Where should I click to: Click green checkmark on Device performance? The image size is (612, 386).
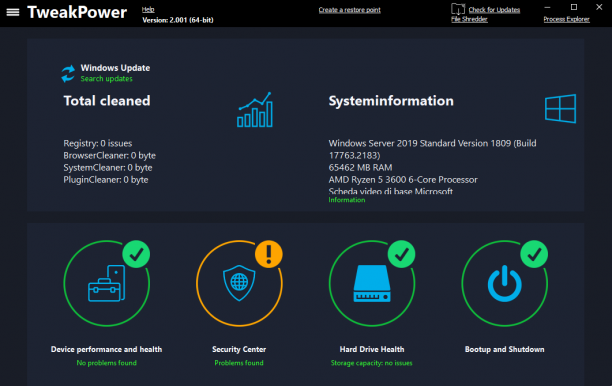coord(136,254)
